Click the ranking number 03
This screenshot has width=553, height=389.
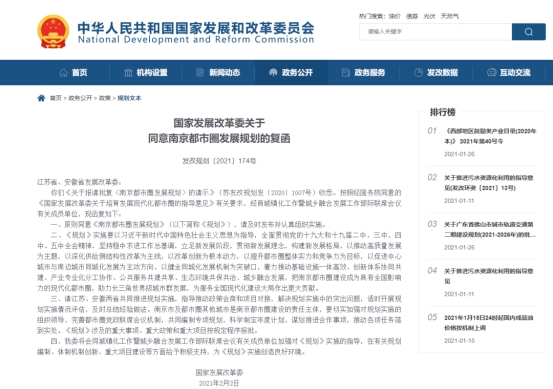point(432,224)
